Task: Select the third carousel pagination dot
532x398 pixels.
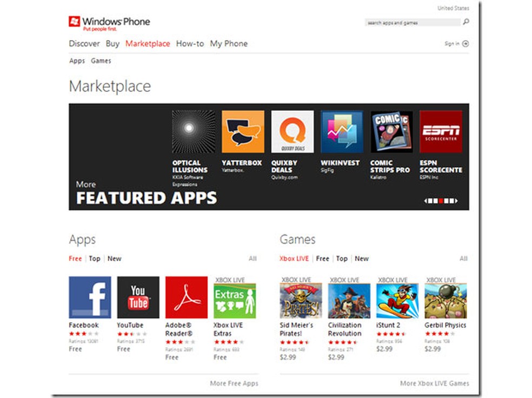Action: (440, 201)
